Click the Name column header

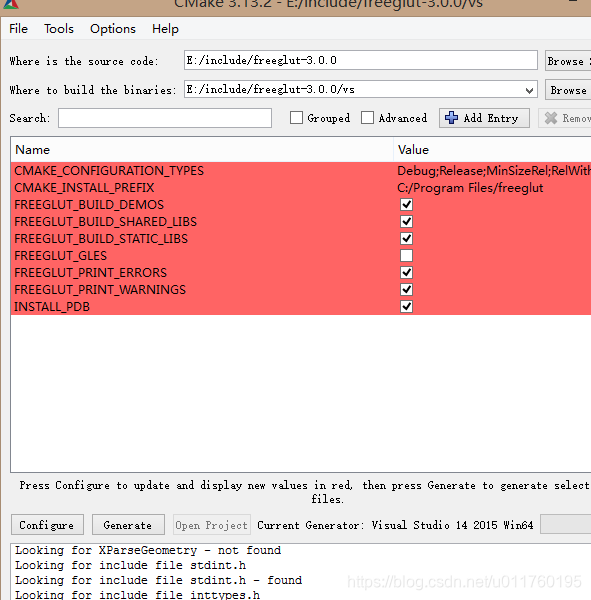click(202, 150)
